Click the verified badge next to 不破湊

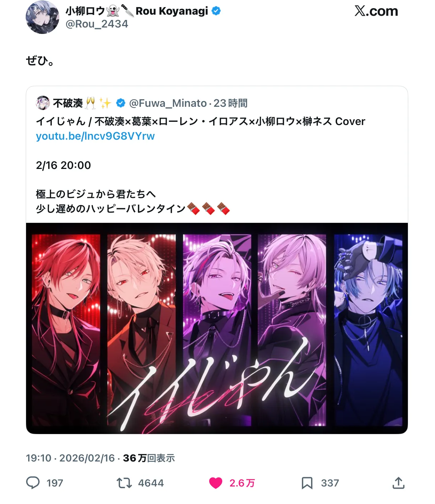(x=121, y=103)
